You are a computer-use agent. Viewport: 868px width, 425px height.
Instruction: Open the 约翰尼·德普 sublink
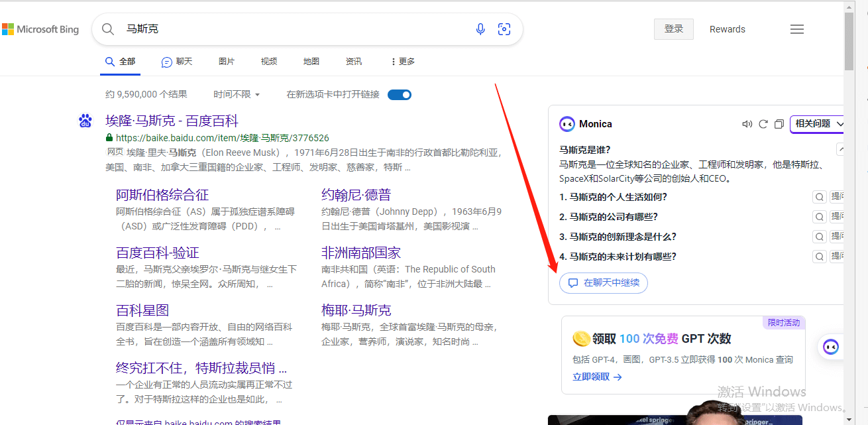coord(356,195)
